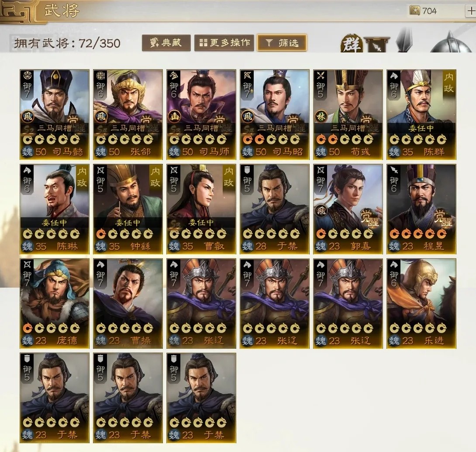This screenshot has width=476, height=452.
Task: Select the 程昱 general card
Action: click(x=421, y=209)
